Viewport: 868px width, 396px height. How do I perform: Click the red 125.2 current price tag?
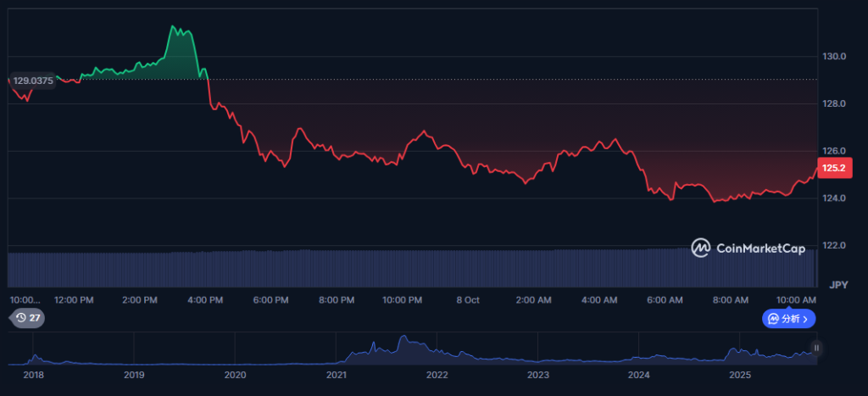pyautogui.click(x=834, y=168)
